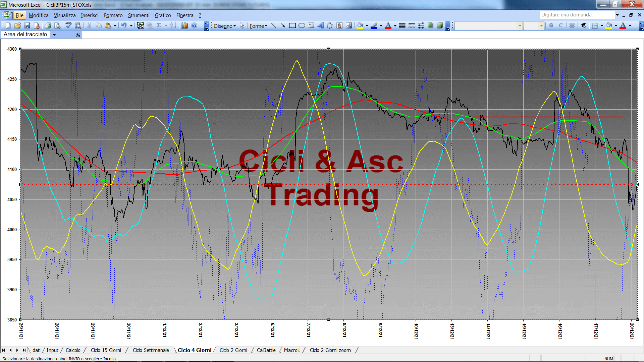The width and height of the screenshot is (644, 362).
Task: Apply 3-D Style to selection
Action: (440, 25)
